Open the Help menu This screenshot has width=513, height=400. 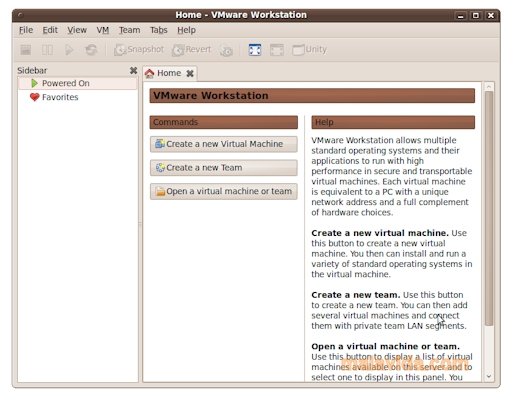click(x=186, y=30)
